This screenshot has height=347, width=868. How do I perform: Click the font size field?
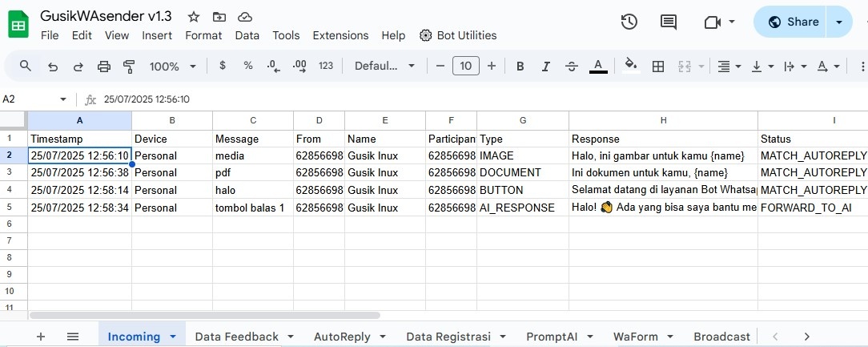click(465, 66)
